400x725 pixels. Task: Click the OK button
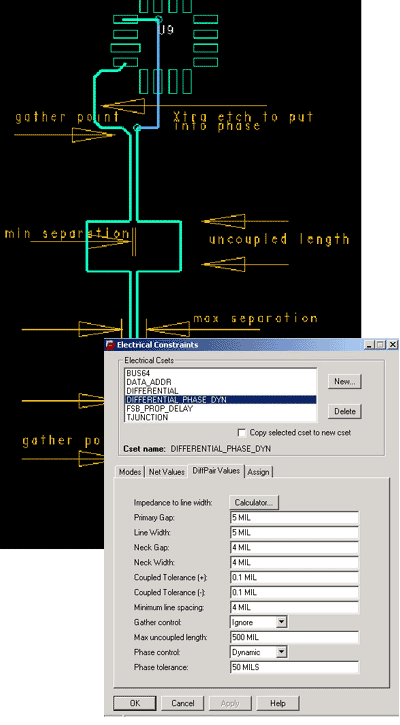point(135,703)
